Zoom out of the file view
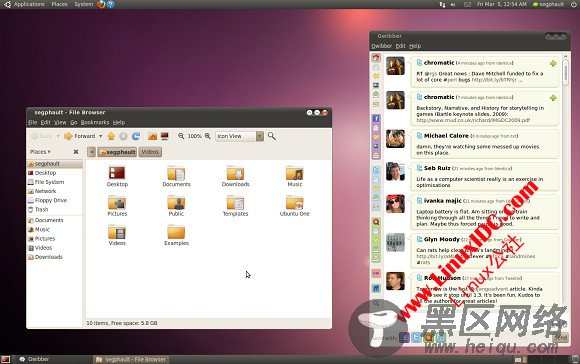 tap(181, 136)
